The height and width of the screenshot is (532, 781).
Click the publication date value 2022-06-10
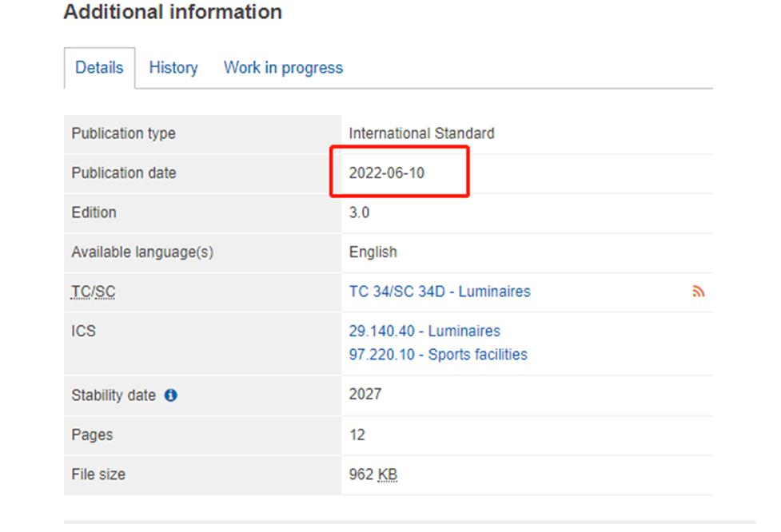387,173
